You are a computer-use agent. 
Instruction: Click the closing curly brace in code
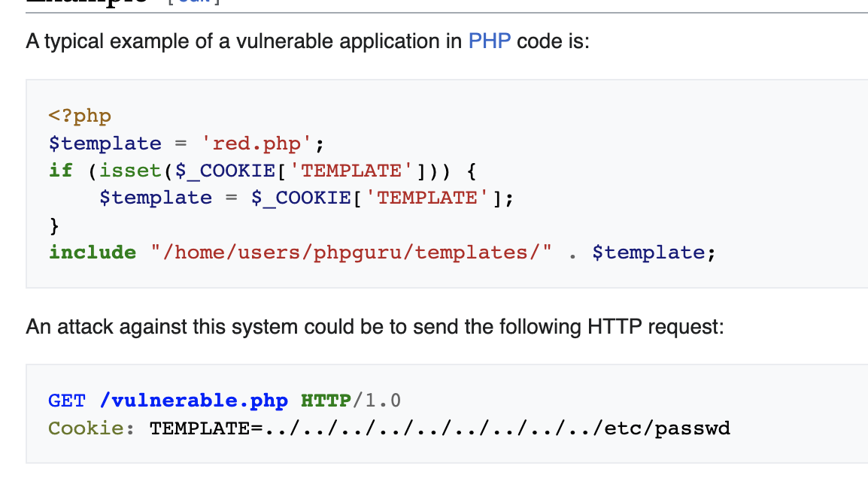click(x=54, y=225)
